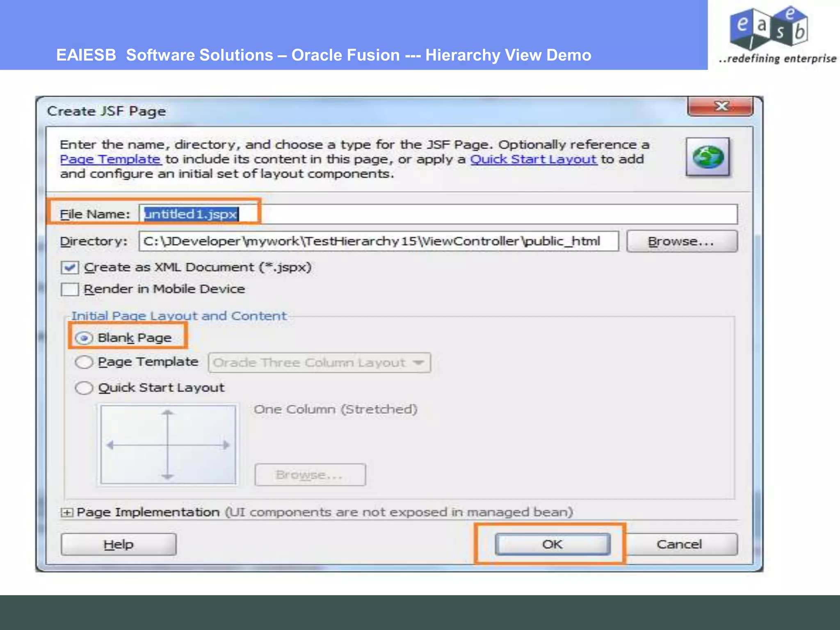This screenshot has height=630, width=840.
Task: Click the Help button
Action: point(119,544)
